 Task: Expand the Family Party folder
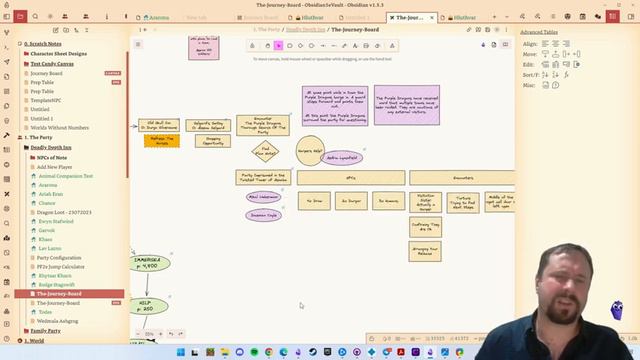coord(45,331)
